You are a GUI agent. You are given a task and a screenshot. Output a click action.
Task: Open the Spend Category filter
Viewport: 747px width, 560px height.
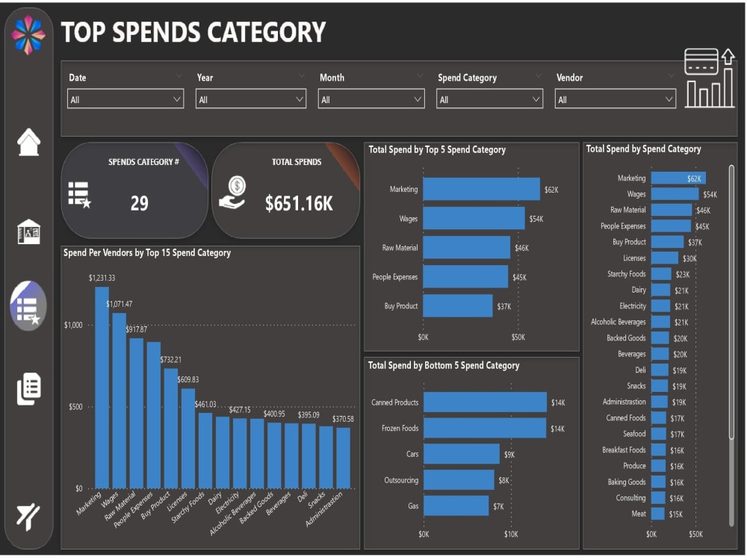489,98
